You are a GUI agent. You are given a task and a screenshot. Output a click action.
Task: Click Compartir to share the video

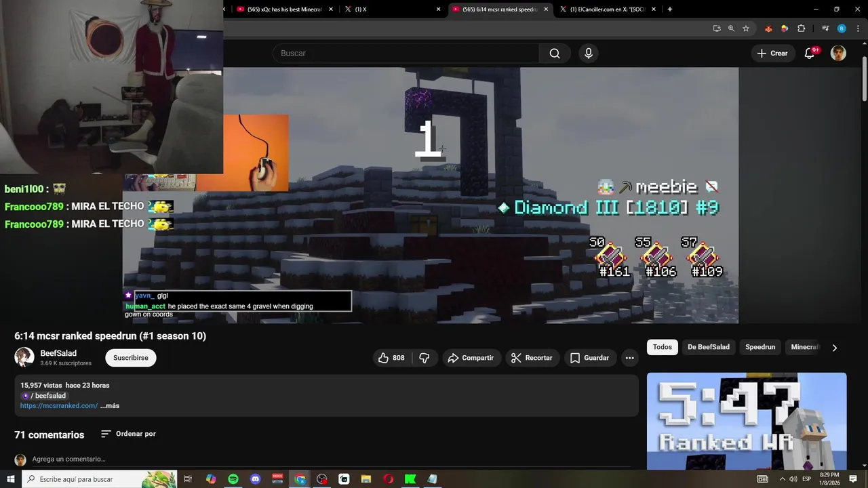471,358
